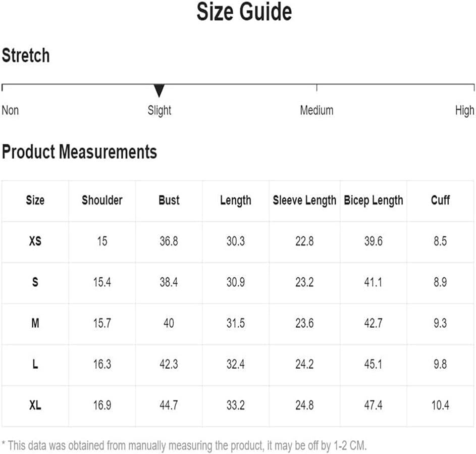Select the M size row label
476x454 pixels.
35,323
